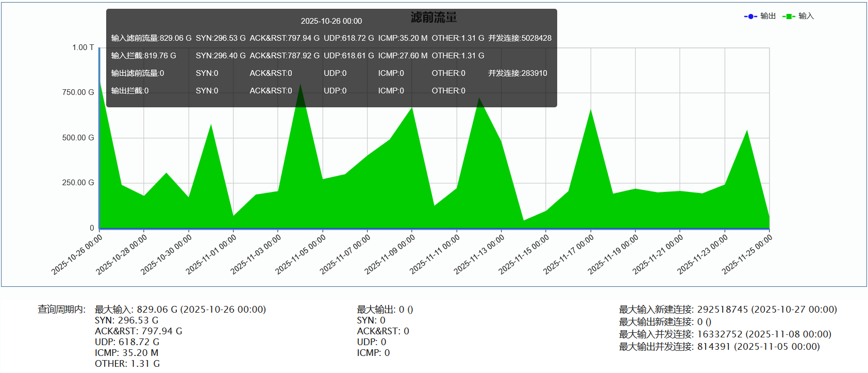Click the tooltip date header 2025-10-26 00:00

click(x=331, y=21)
